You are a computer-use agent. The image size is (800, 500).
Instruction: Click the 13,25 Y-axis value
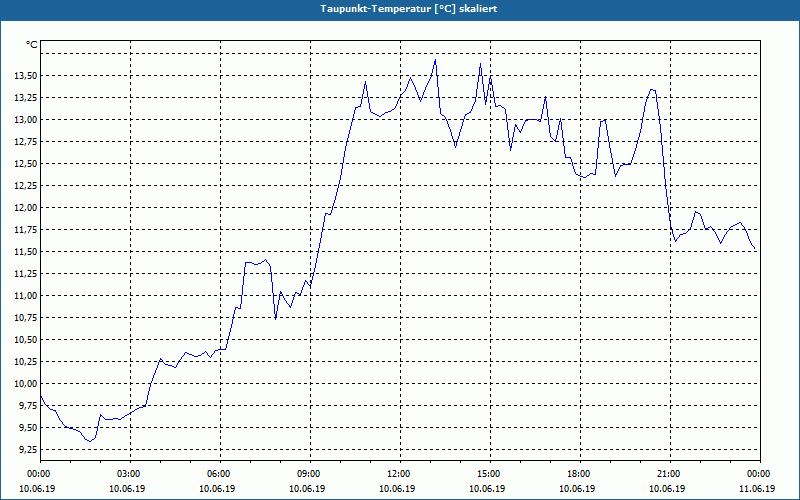(x=26, y=97)
